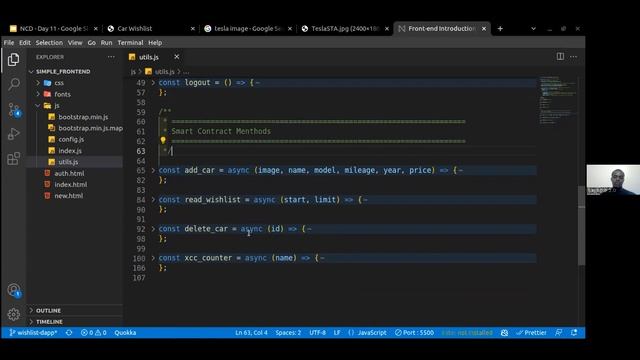Open the Extensions view icon

pyautogui.click(x=13, y=158)
